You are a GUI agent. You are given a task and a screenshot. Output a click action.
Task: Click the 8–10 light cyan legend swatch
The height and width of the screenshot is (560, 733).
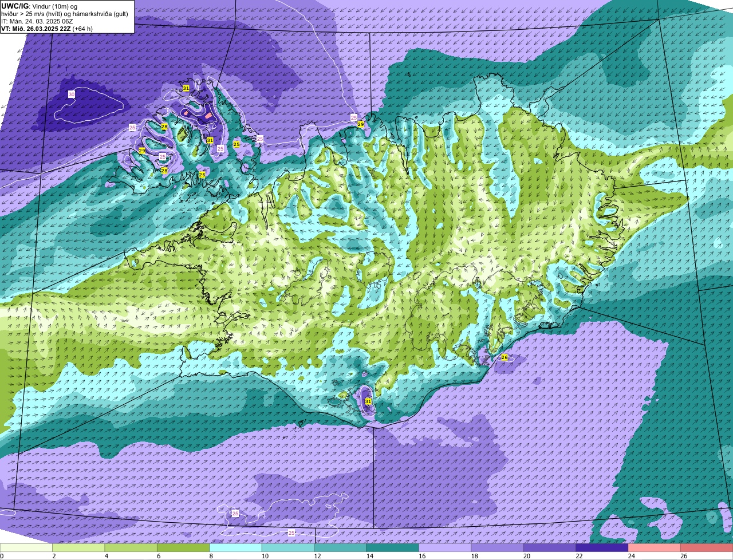pyautogui.click(x=236, y=548)
